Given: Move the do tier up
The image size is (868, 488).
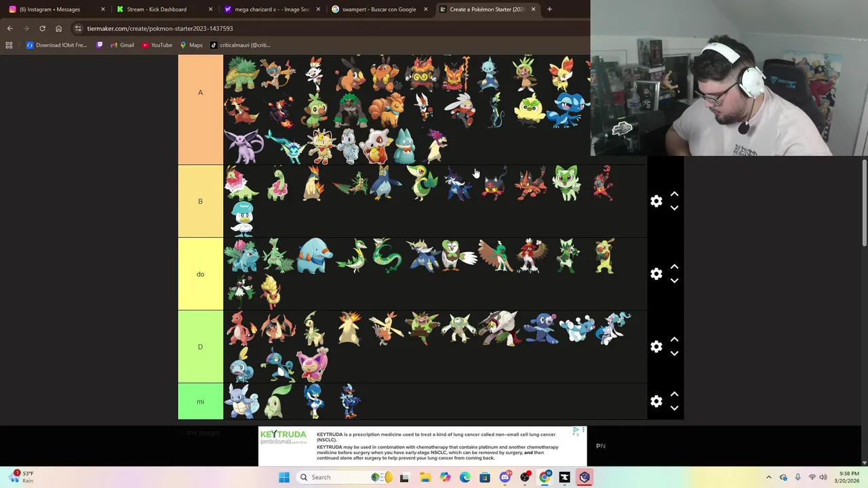Looking at the screenshot, I should (x=674, y=267).
